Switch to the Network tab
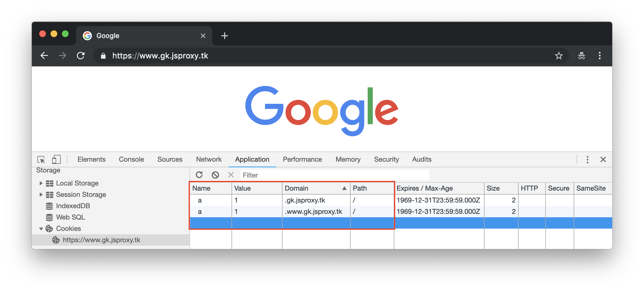 pos(209,159)
